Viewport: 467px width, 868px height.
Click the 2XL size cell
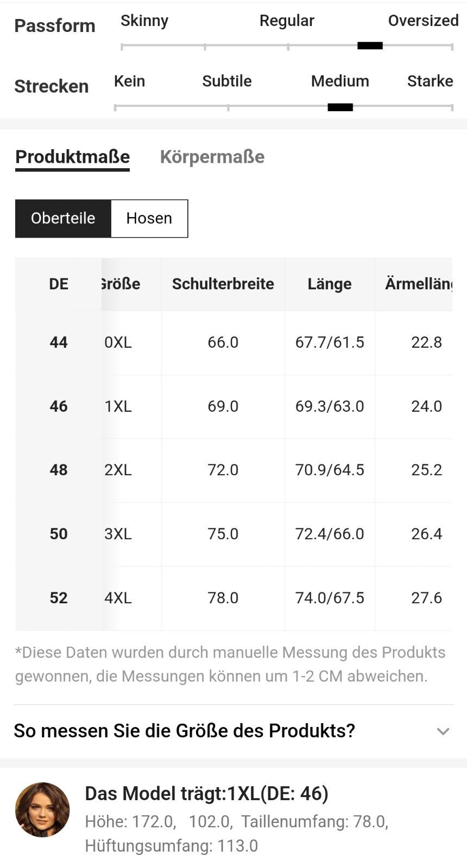click(118, 470)
